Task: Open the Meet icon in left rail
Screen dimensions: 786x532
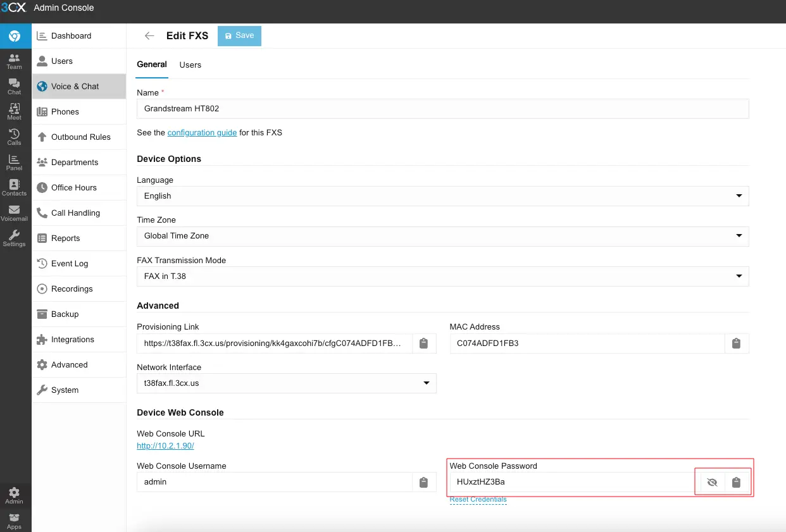Action: [14, 112]
